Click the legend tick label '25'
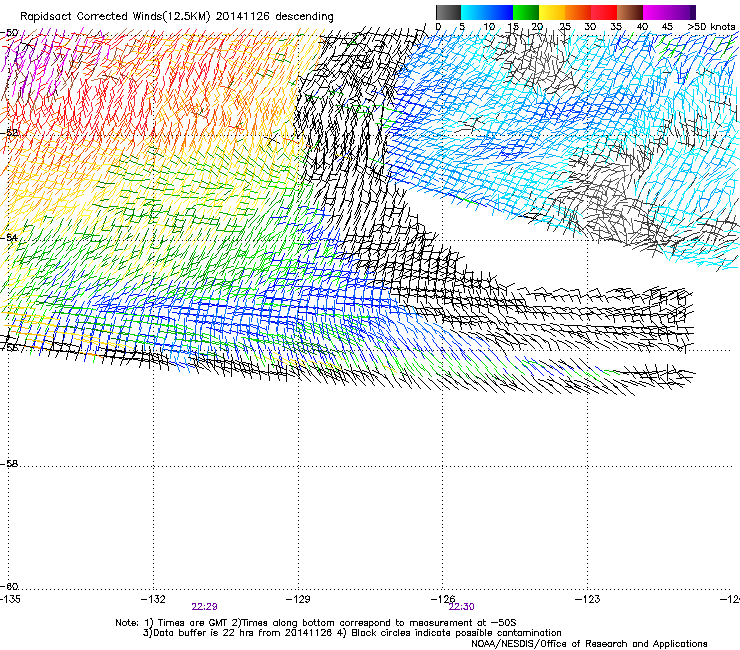 click(x=565, y=27)
